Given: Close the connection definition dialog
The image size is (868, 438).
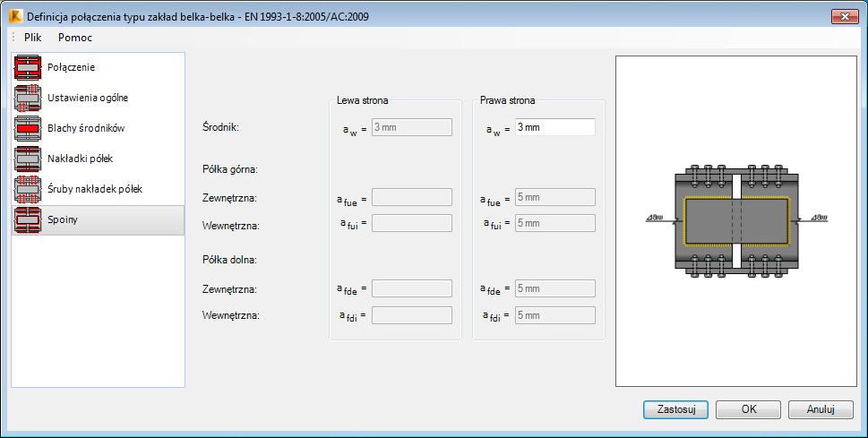Looking at the screenshot, I should click(845, 17).
